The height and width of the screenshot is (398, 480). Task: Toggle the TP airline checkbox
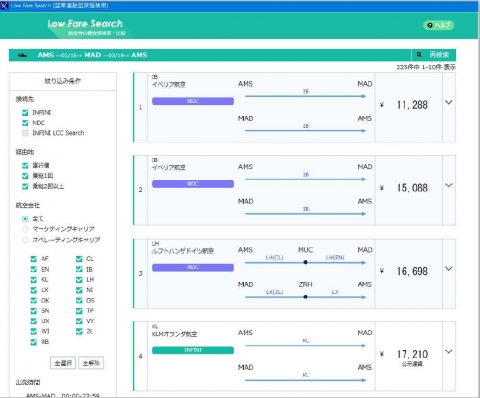(79, 311)
